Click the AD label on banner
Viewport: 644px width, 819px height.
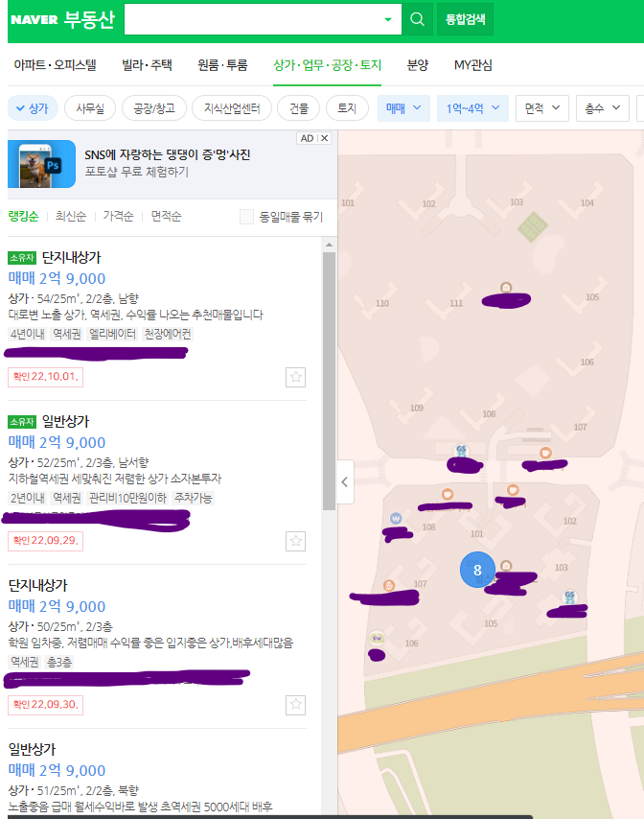coord(307,138)
